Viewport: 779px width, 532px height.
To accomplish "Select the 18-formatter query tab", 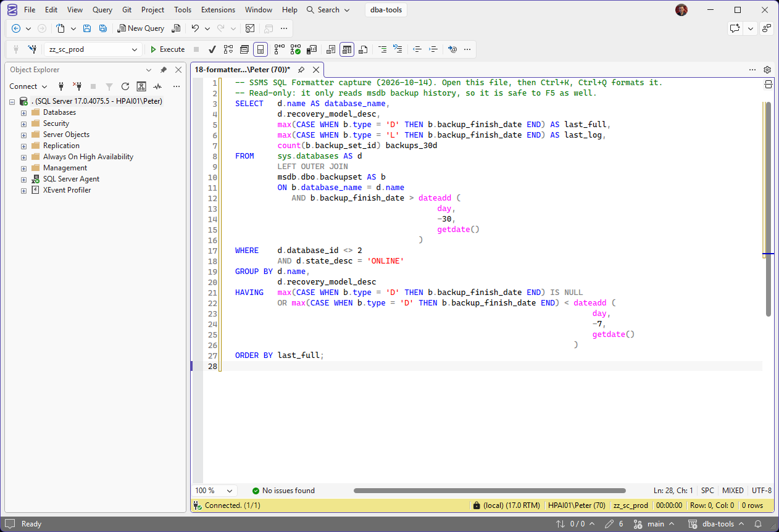I will click(242, 70).
